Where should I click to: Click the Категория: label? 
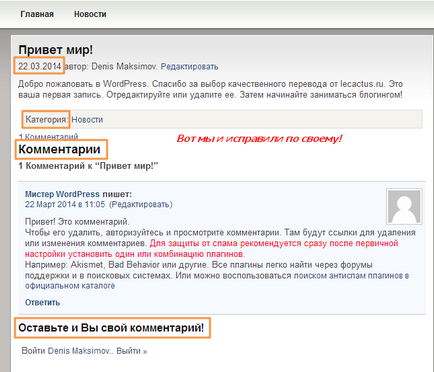click(47, 120)
